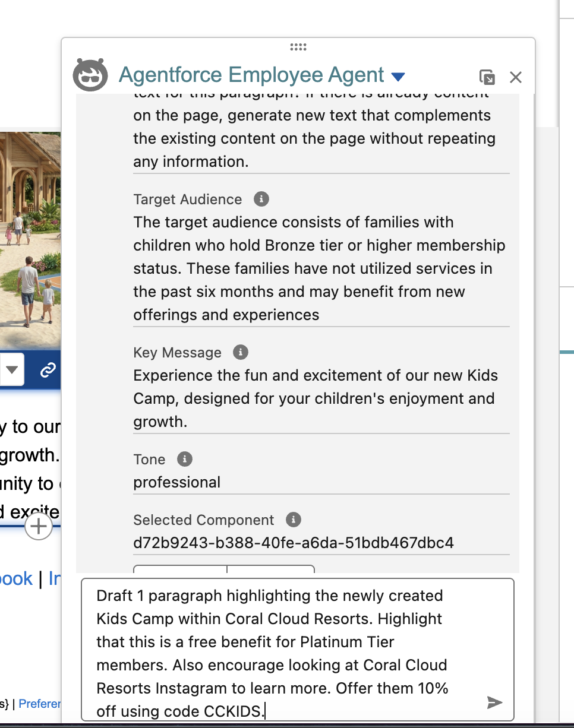Screen dimensions: 574x728
Task: Close the Agentforce agent panel
Action: 516,77
